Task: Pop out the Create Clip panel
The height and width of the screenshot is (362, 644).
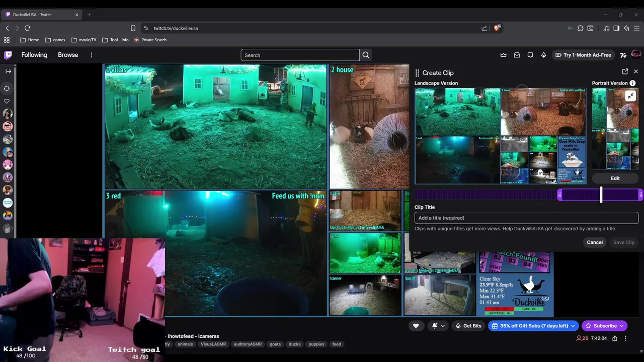Action: [625, 72]
